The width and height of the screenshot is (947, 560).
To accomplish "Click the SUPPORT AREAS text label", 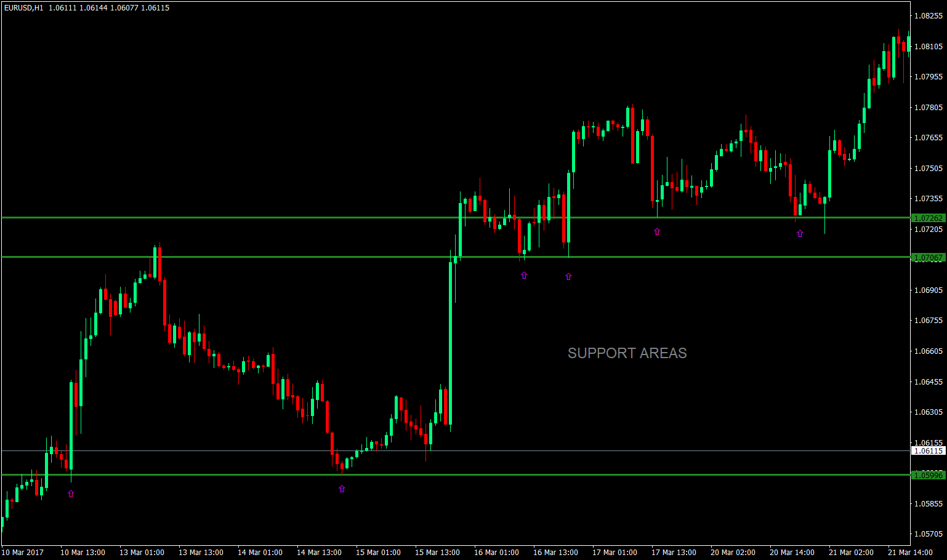I will (x=627, y=353).
